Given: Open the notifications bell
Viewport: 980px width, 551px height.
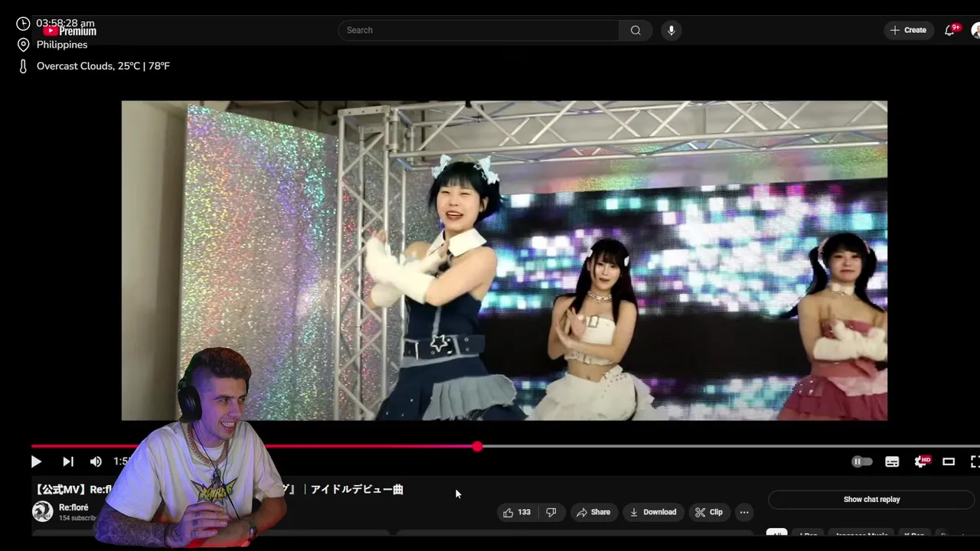Looking at the screenshot, I should [950, 30].
